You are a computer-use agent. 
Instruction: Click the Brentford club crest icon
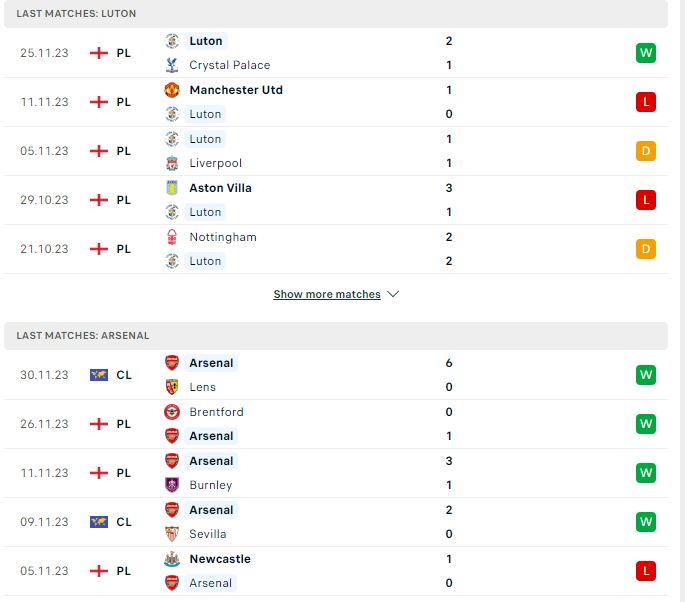172,412
